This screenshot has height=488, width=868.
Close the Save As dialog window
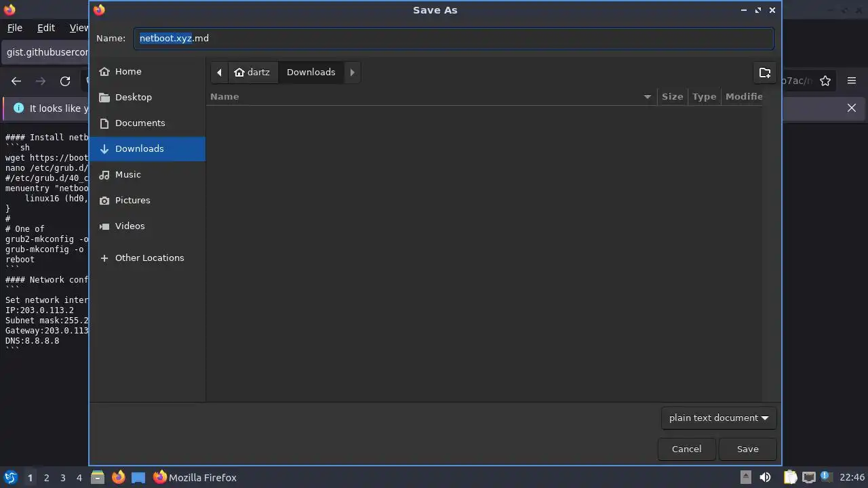point(772,10)
